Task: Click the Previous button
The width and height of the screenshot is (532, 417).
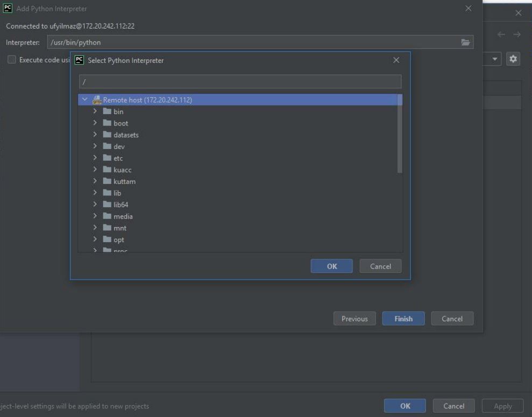Action: pos(354,318)
